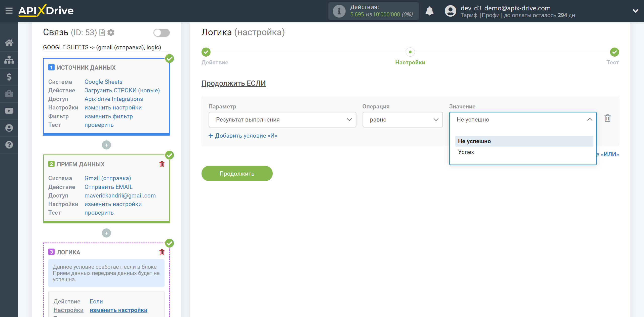Click the Логика block green checkmark badge
Screen dimensions: 644x317
tap(170, 243)
